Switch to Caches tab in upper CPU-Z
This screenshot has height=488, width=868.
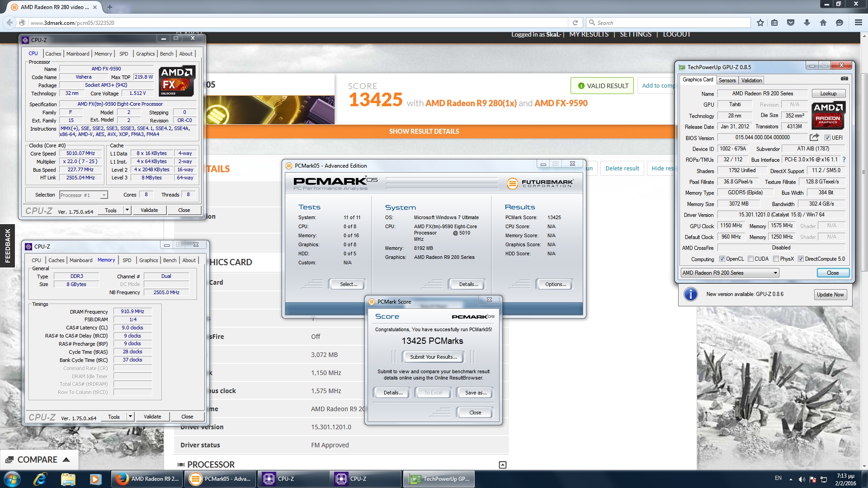coord(53,54)
